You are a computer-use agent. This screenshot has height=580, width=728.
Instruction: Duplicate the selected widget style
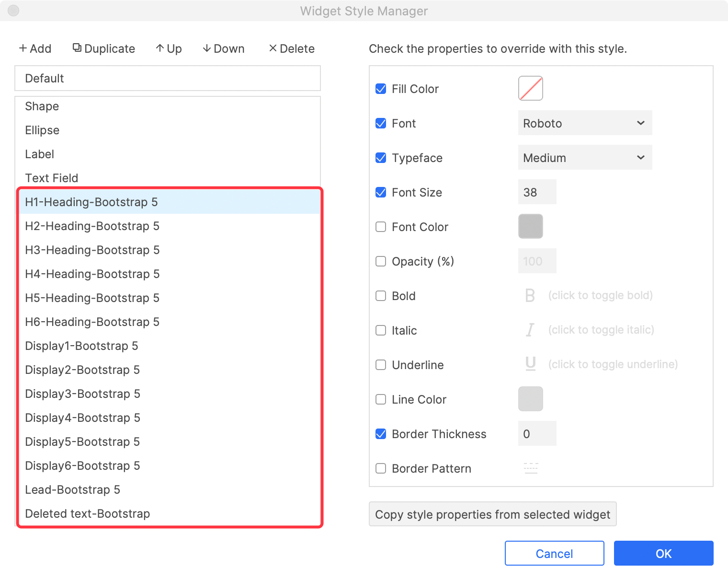click(x=104, y=48)
